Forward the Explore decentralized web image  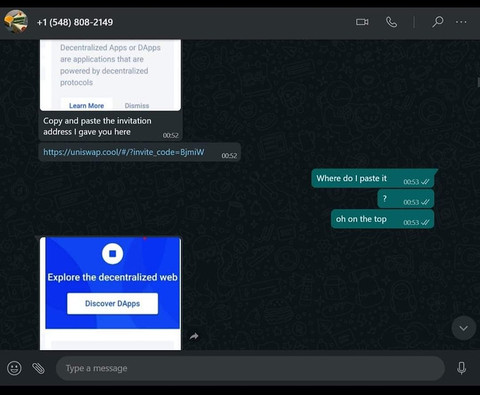point(194,337)
